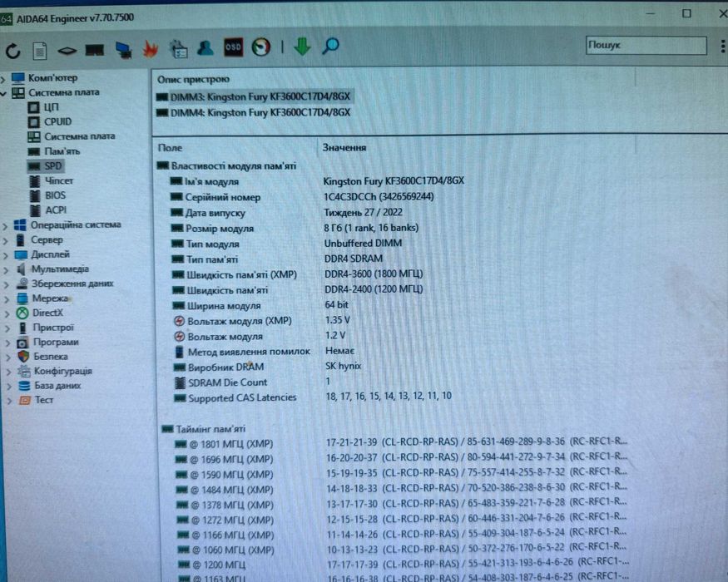Open the toolbar three-dot menu
This screenshot has height=582, width=728.
[723, 46]
